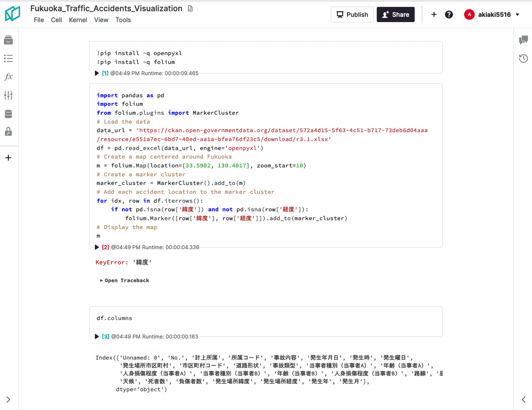Viewport: 532px width, 410px height.
Task: Click the Publish button
Action: [352, 14]
